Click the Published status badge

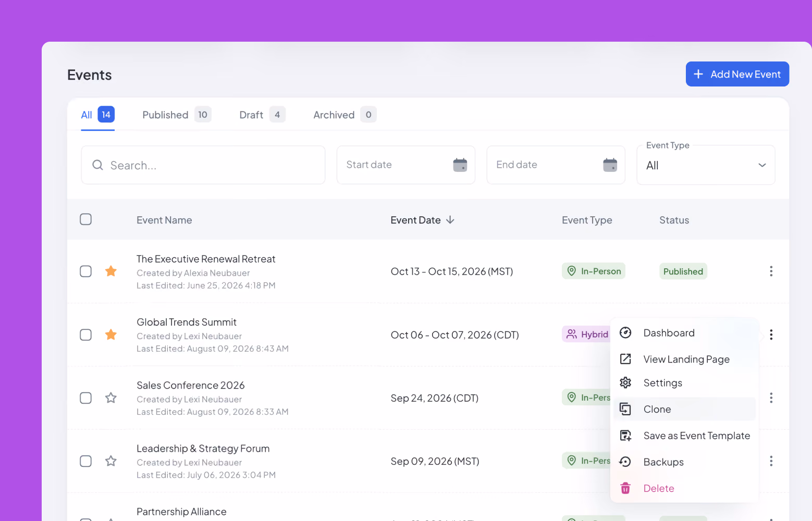[x=683, y=271]
